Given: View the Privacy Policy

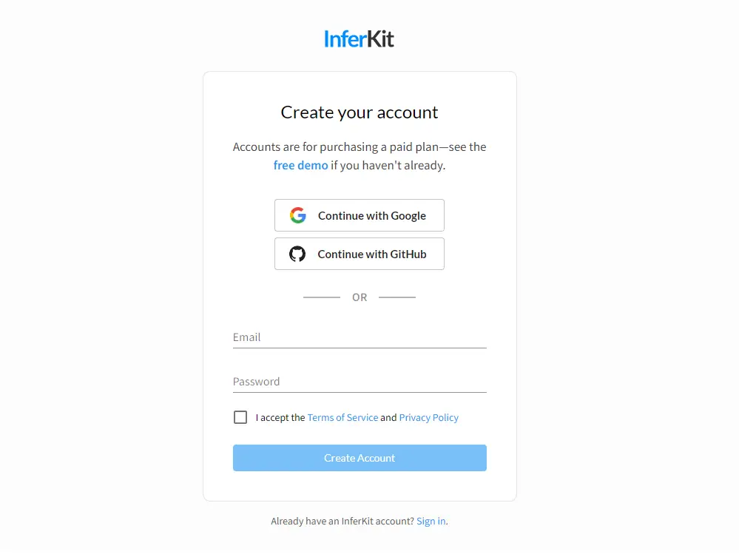Looking at the screenshot, I should (x=428, y=417).
